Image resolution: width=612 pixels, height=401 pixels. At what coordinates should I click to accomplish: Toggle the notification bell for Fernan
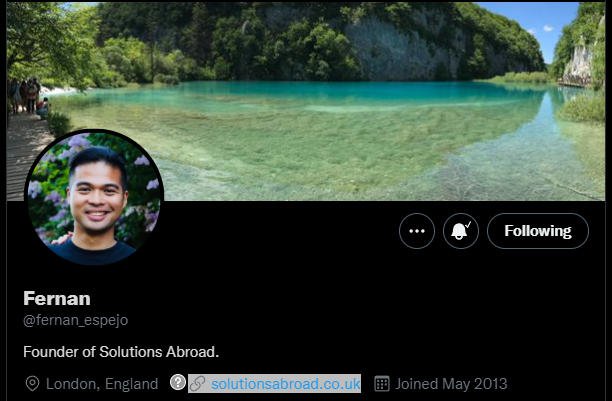pos(461,231)
